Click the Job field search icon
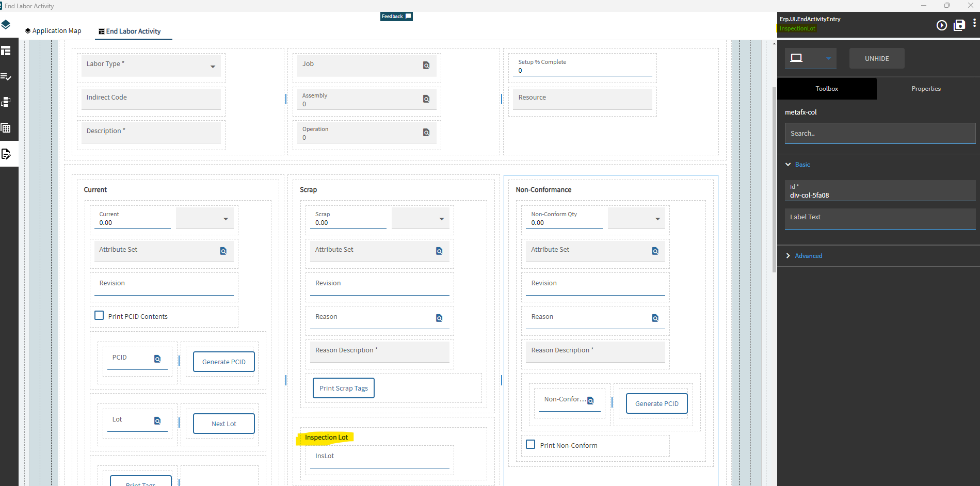 426,66
